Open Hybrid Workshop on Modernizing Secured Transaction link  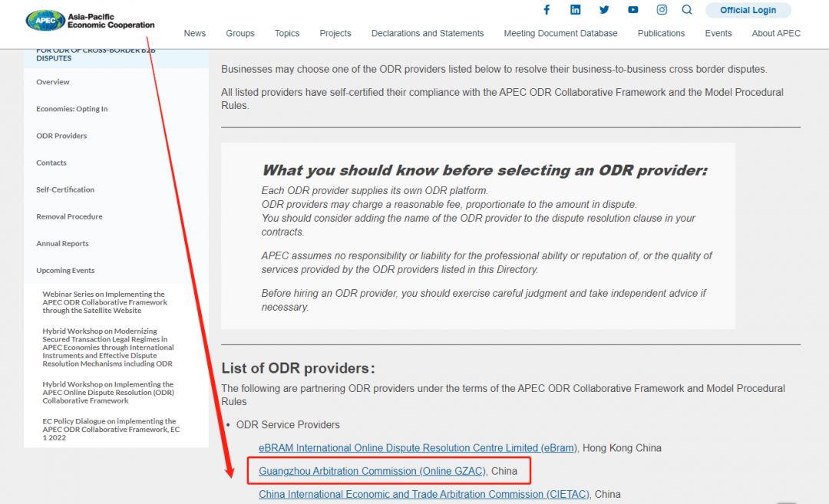point(108,348)
